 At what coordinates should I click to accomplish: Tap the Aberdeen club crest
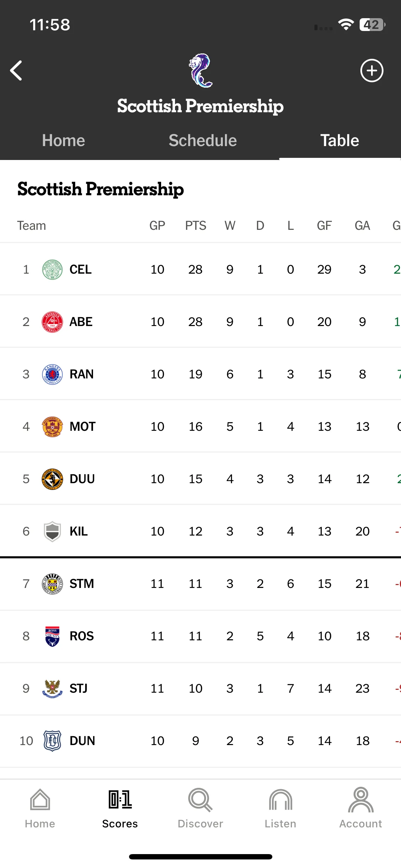[x=52, y=322]
